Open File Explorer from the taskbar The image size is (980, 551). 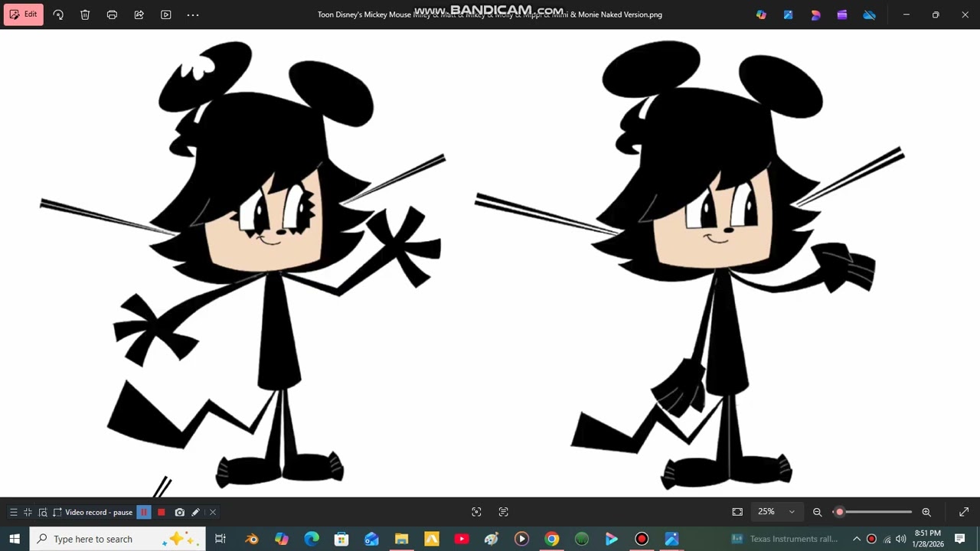click(x=401, y=539)
